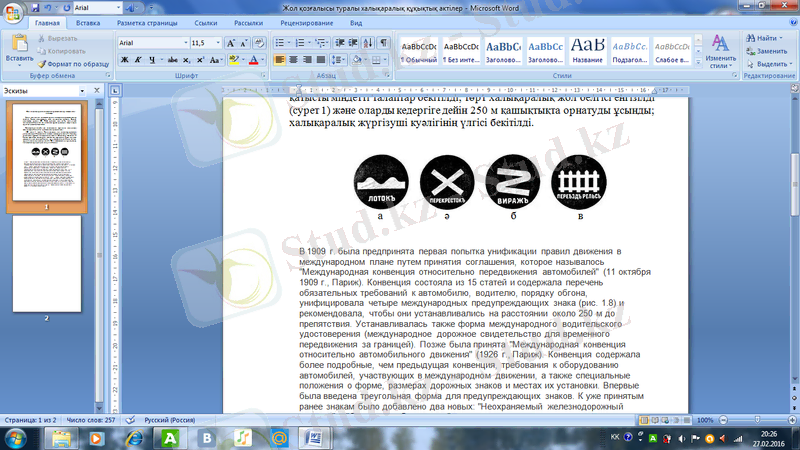Viewport: 800px width, 450px height.
Task: Apply the Название style
Action: pos(587,51)
